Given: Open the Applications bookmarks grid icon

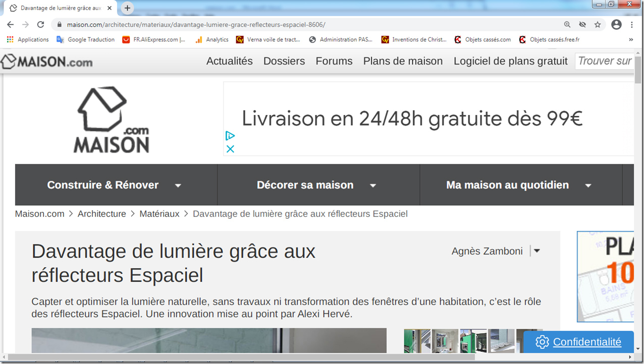Looking at the screenshot, I should click(10, 39).
